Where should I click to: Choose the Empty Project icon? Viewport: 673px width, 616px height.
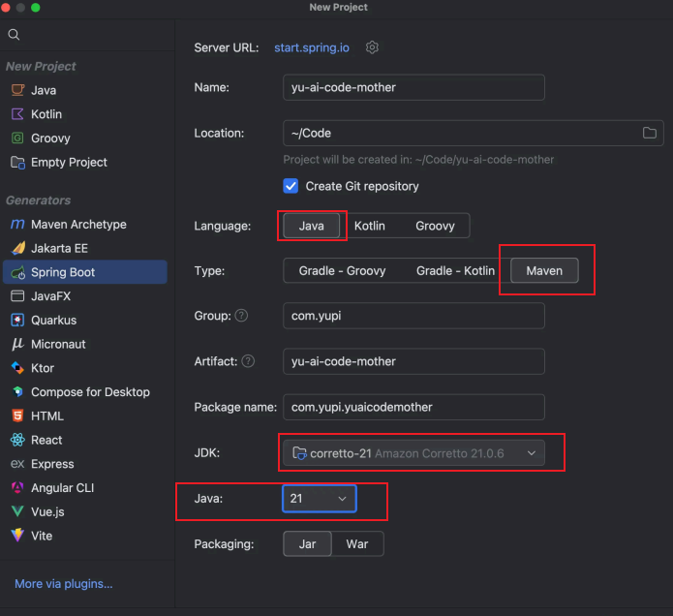tap(17, 163)
